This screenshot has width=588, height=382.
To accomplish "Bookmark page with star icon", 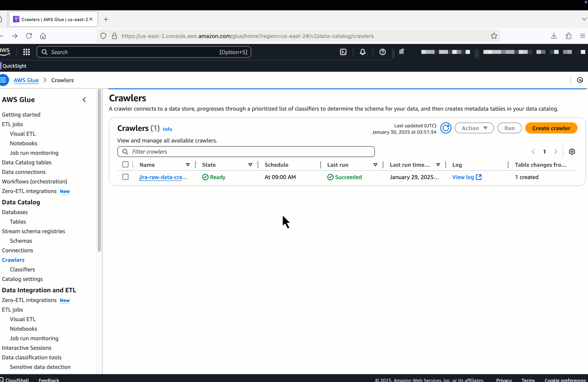I will tap(494, 36).
